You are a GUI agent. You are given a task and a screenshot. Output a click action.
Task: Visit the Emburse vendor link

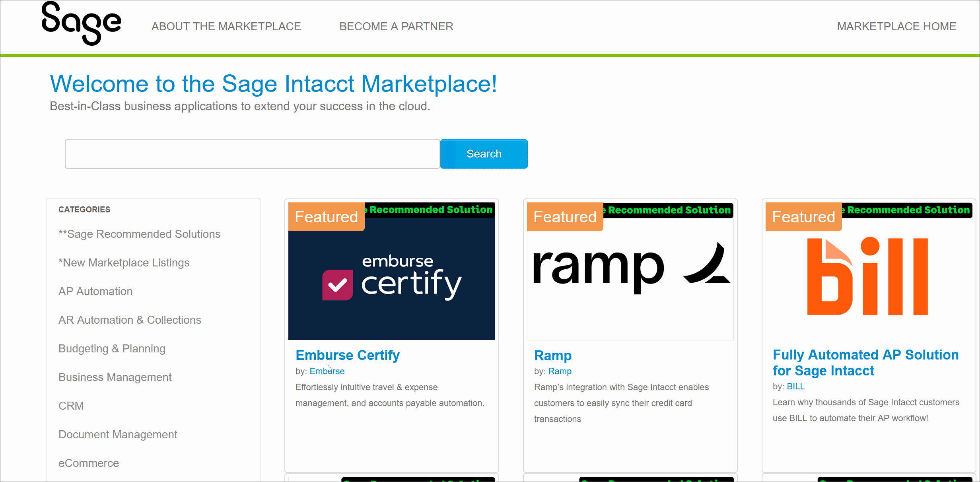(x=327, y=371)
